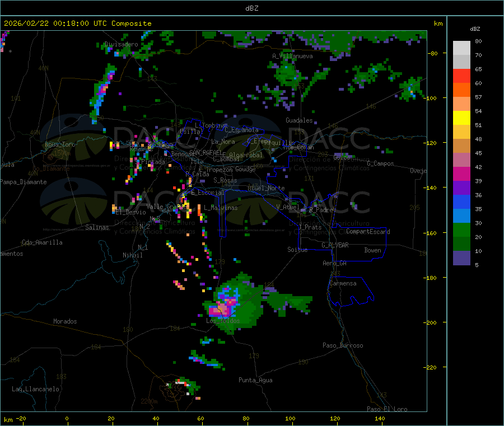This screenshot has height=426, width=504.
Task: Click the Pampa_Diamante label
Action: pos(24,182)
